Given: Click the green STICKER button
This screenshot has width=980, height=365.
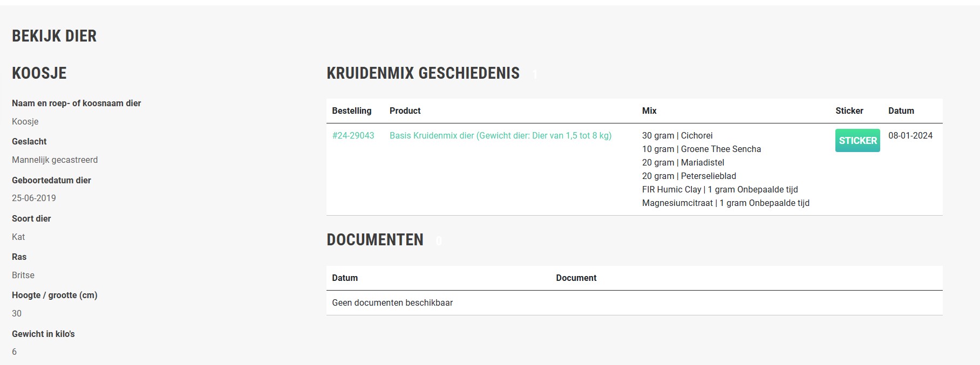Looking at the screenshot, I should coord(857,141).
